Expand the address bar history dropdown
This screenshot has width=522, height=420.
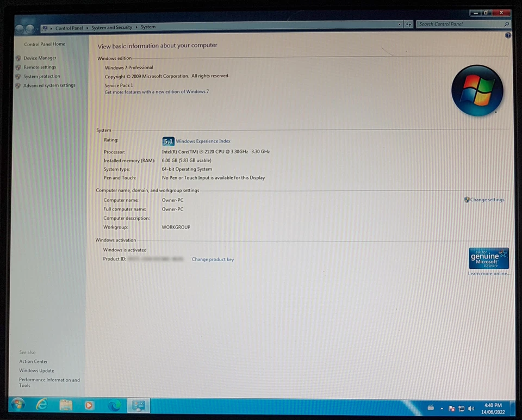400,24
